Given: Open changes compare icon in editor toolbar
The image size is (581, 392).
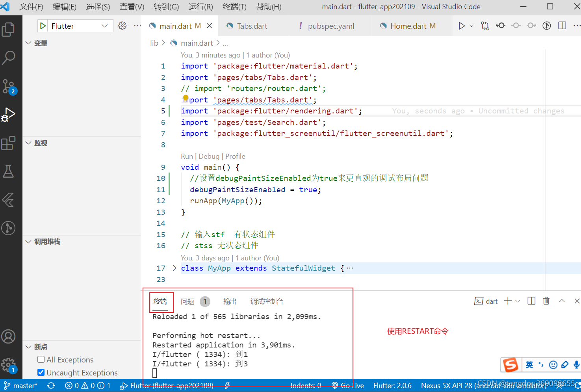Looking at the screenshot, I should [x=485, y=26].
